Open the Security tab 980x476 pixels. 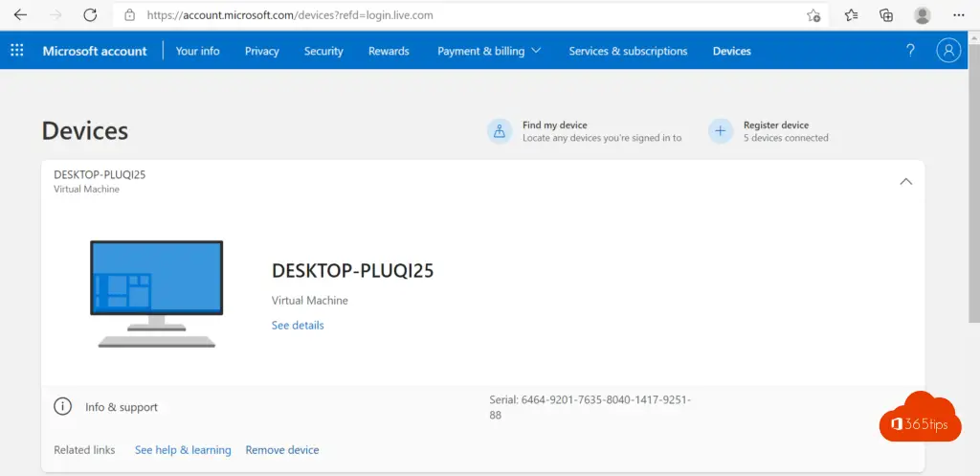pos(323,51)
